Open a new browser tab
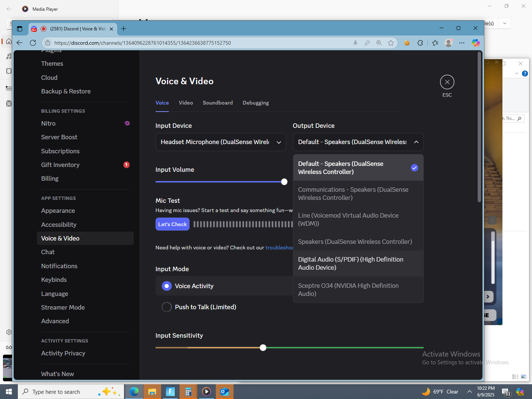Viewport: 532px width, 399px height. 124,28
